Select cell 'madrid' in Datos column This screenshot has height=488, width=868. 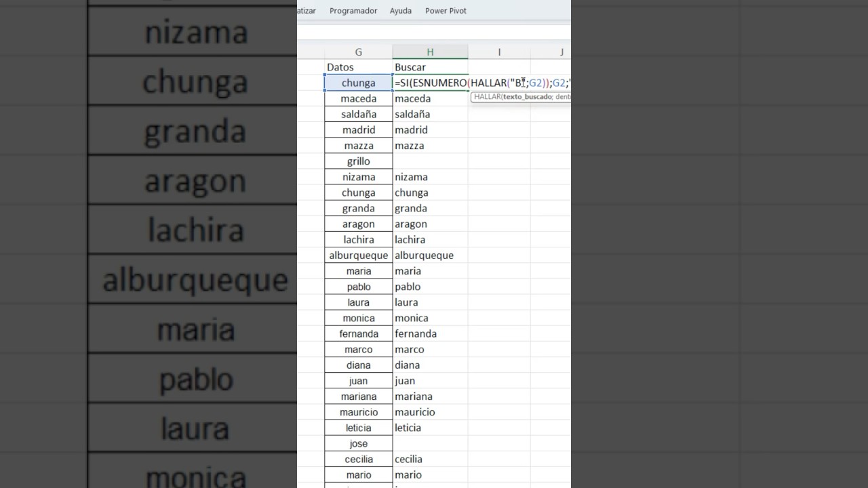pyautogui.click(x=359, y=129)
